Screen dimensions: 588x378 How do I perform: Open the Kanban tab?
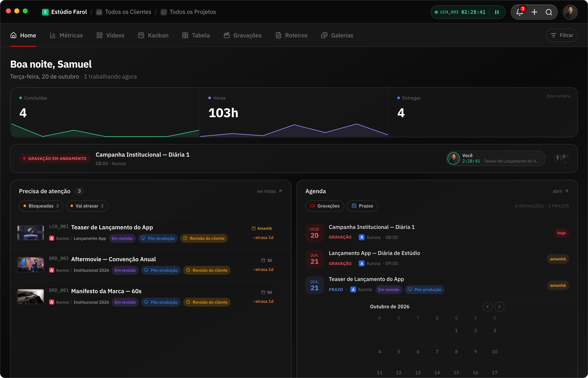coord(153,35)
